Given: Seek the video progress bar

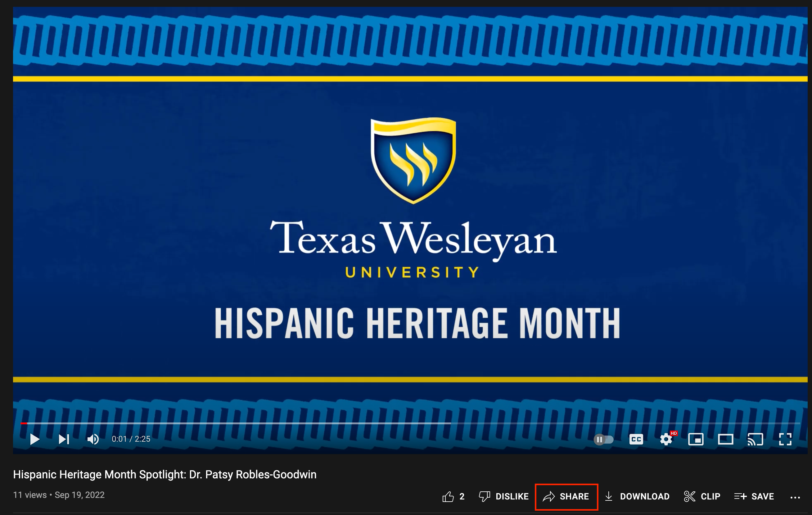Looking at the screenshot, I should (410, 423).
